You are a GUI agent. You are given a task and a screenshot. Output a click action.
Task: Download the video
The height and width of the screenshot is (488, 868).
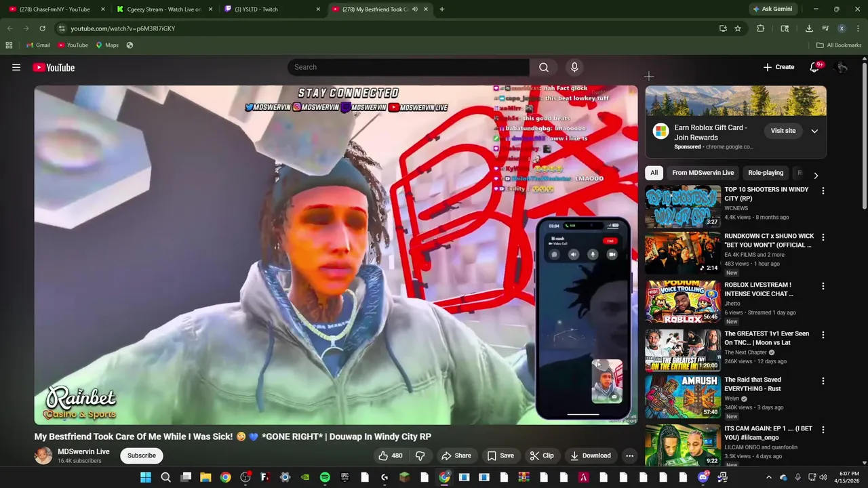click(590, 455)
